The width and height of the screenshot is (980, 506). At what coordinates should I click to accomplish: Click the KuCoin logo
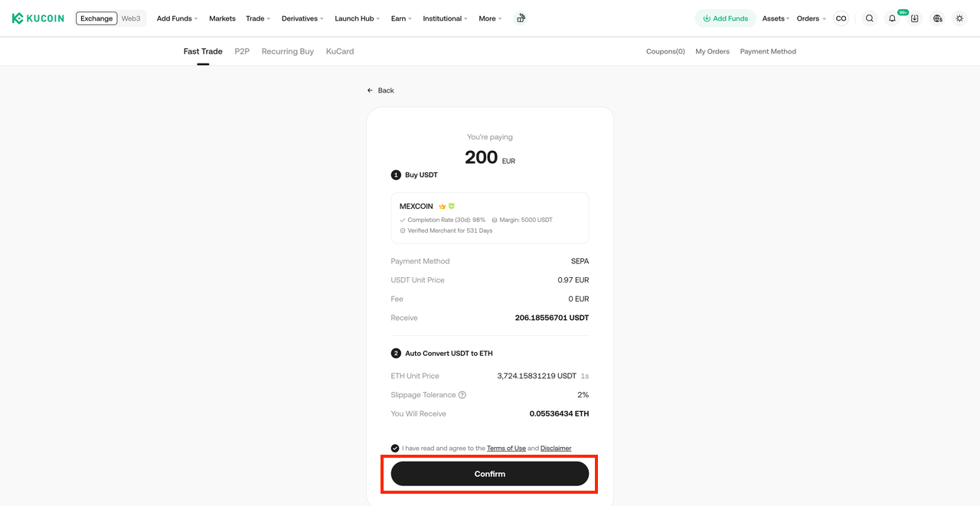point(38,18)
